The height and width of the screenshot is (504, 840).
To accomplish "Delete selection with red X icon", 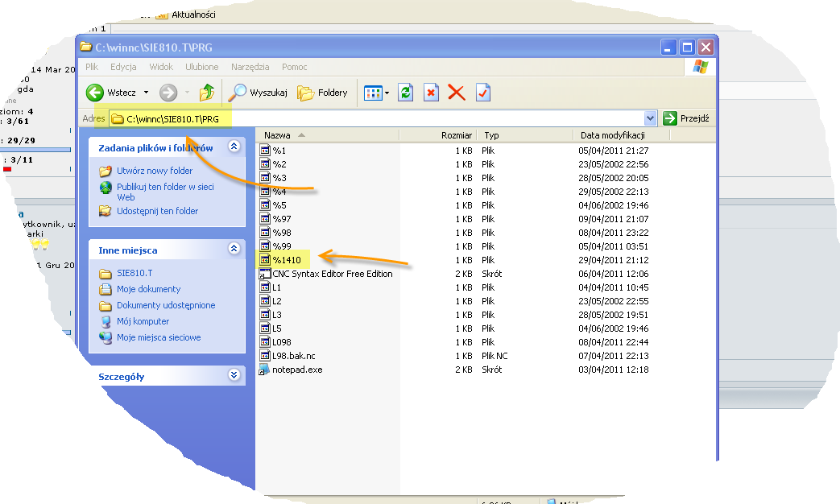I will [x=457, y=93].
